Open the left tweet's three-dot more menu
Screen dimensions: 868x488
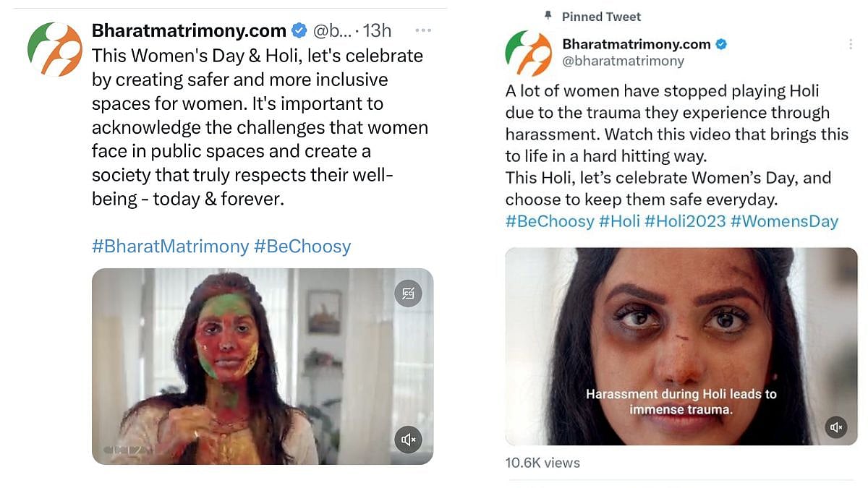pos(423,31)
